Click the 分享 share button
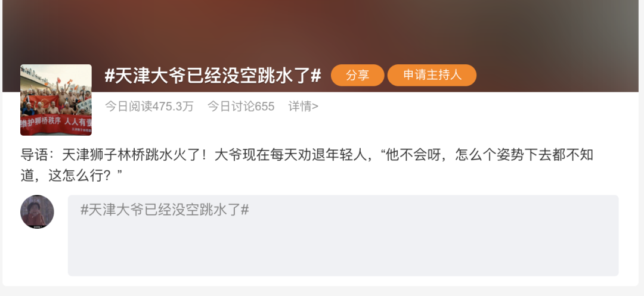The height and width of the screenshot is (296, 644). (x=357, y=76)
